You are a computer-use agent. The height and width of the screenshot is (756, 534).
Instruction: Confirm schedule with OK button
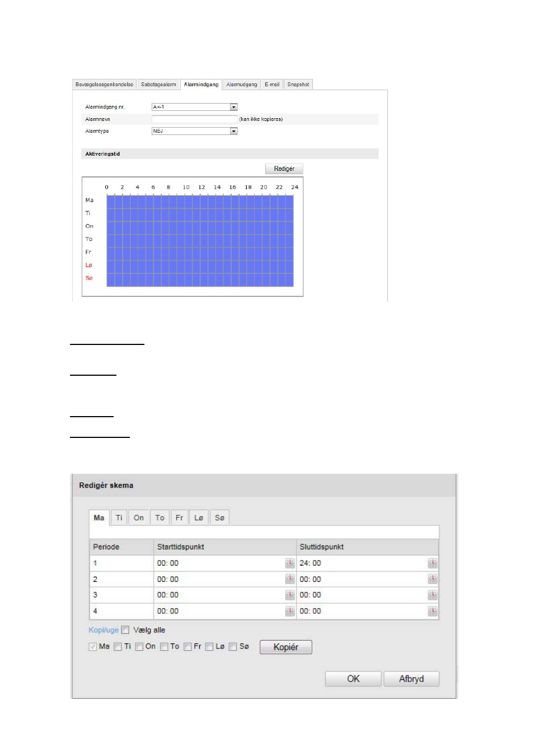353,679
